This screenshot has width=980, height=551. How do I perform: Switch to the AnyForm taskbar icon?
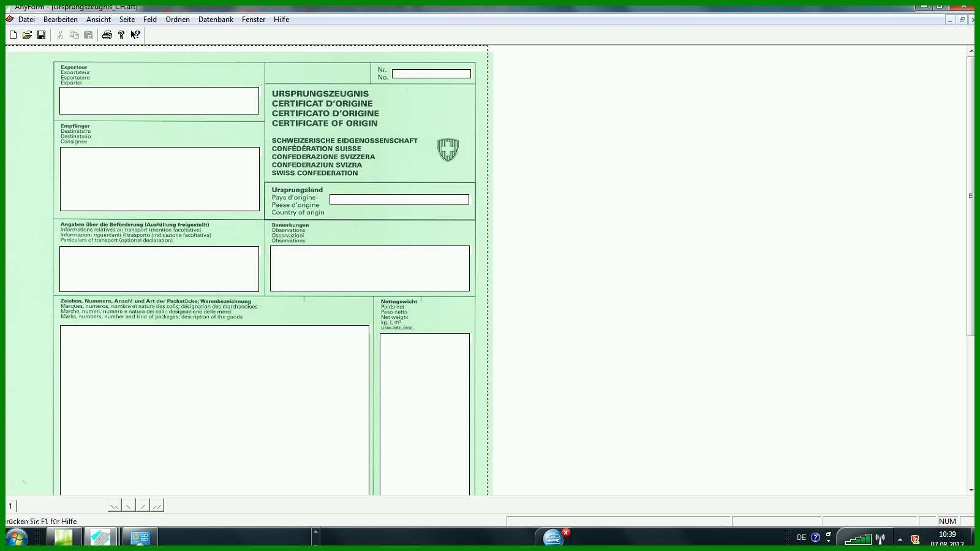tap(100, 537)
